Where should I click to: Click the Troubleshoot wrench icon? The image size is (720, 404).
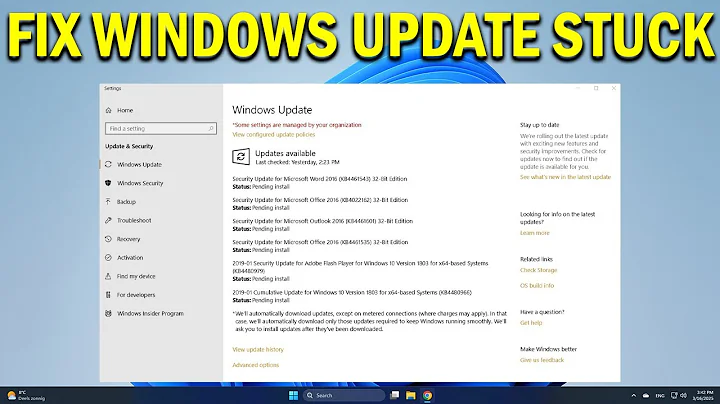point(108,220)
